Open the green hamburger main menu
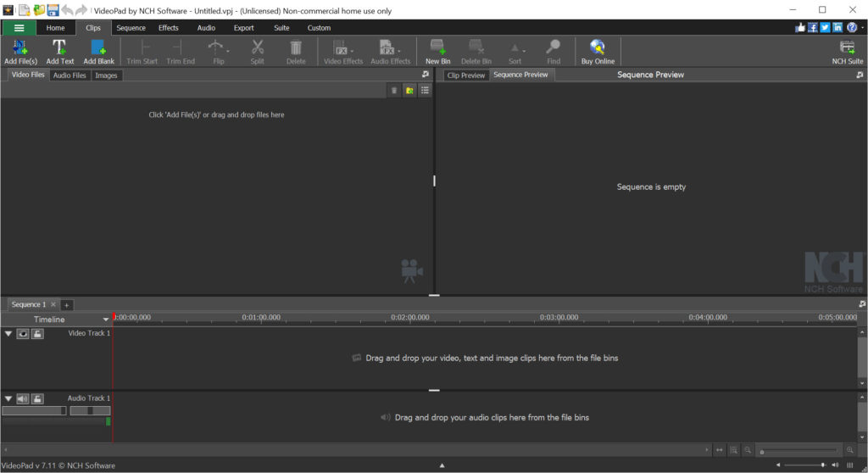Viewport: 868px width, 473px height. click(19, 28)
